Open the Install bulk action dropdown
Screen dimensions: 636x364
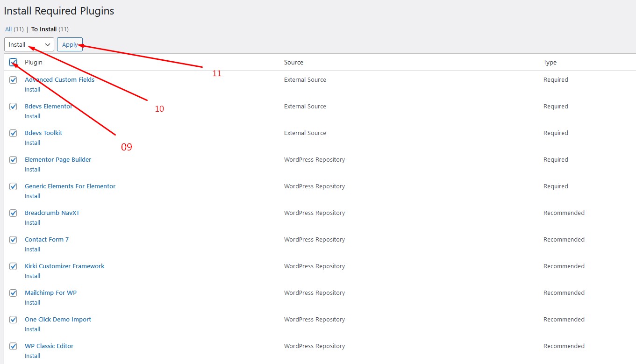(x=29, y=44)
